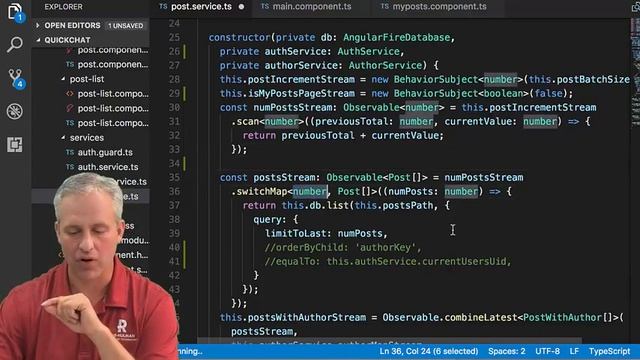
Task: Click the unsaved dot on post.service.ts tab
Action: click(x=241, y=7)
